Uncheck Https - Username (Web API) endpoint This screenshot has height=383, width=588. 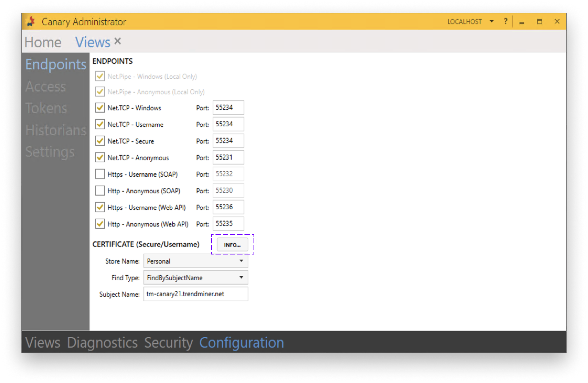[100, 207]
